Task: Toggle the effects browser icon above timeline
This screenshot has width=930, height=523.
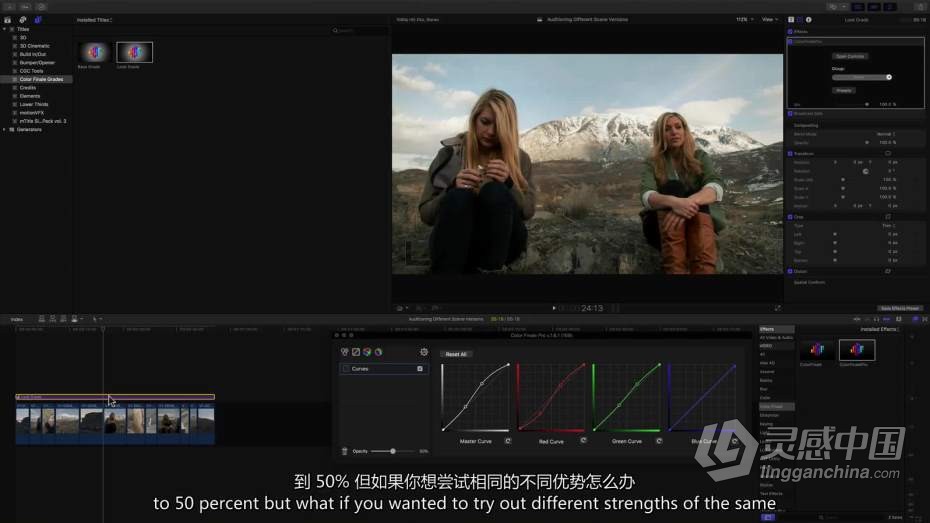Action: pos(915,319)
